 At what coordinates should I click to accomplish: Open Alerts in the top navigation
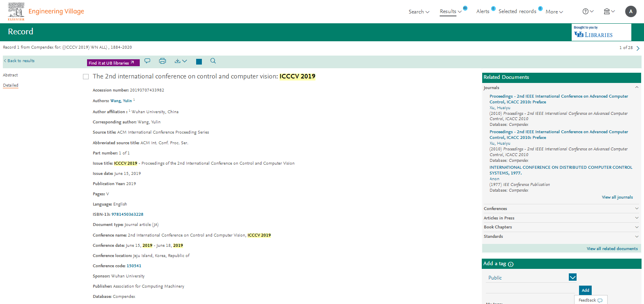click(x=483, y=11)
